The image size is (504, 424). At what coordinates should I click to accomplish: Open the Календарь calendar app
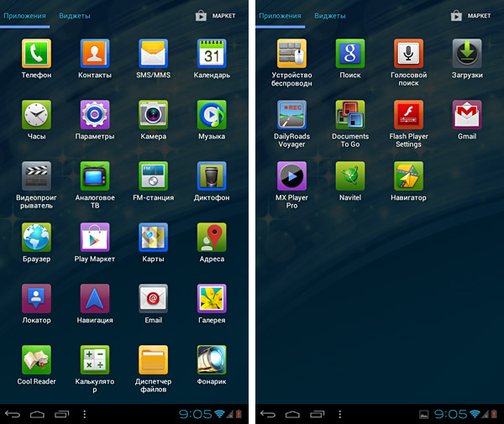tap(212, 54)
